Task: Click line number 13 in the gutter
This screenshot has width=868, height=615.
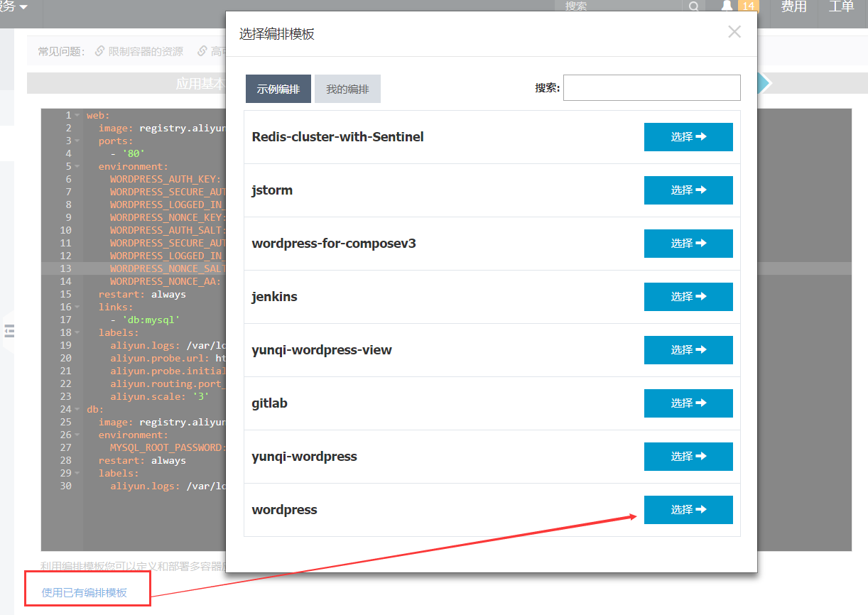Action: click(65, 268)
